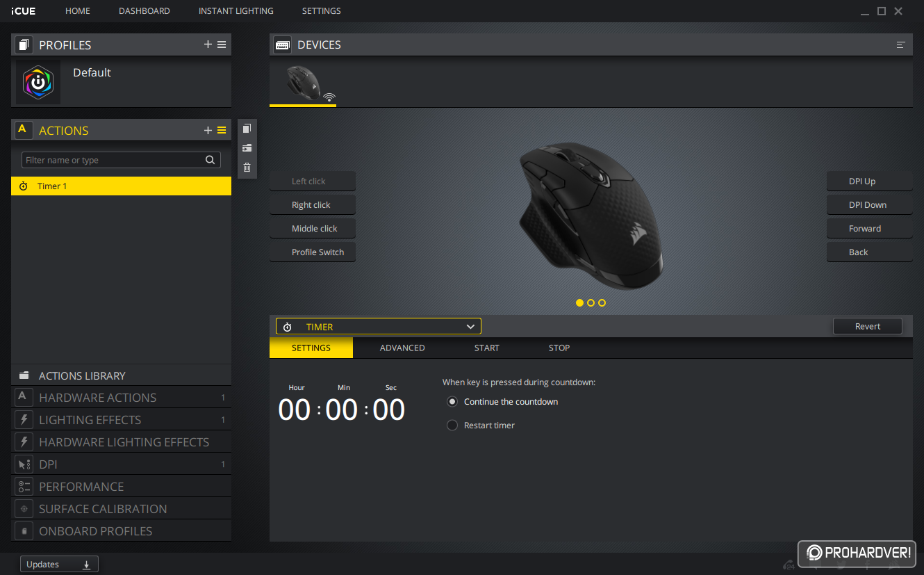Open the TIMER action type dropdown
The image size is (924, 575).
378,327
